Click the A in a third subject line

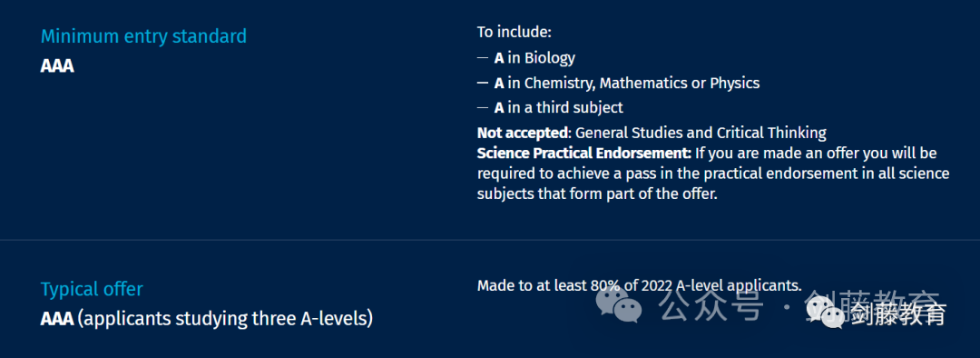558,107
